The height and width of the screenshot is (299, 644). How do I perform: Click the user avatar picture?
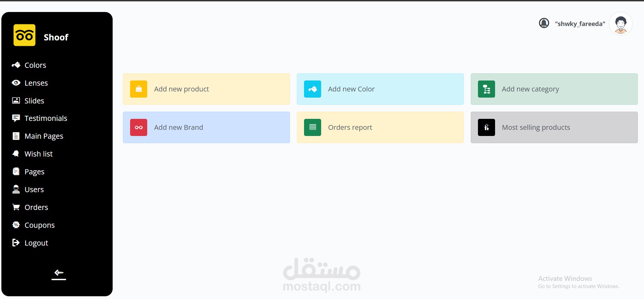click(621, 24)
